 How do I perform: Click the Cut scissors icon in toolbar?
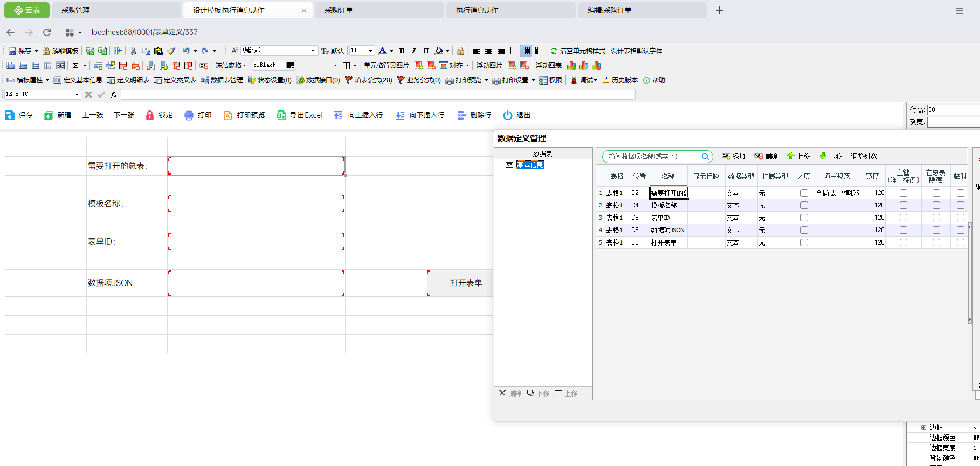tap(133, 51)
